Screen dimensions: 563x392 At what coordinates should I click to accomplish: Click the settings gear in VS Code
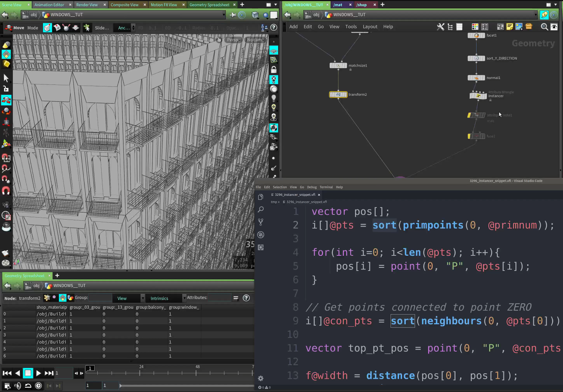click(260, 378)
